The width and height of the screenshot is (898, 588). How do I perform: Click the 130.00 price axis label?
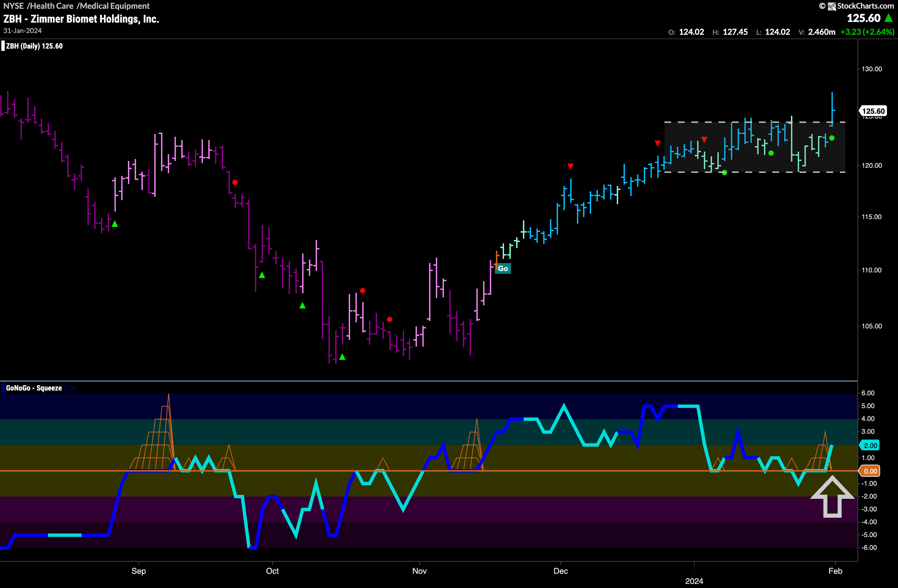coord(872,69)
